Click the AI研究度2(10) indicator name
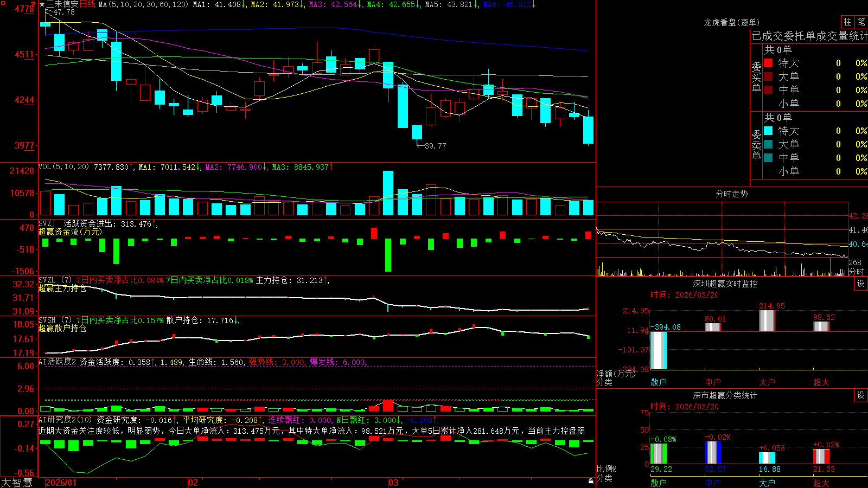 (65, 420)
